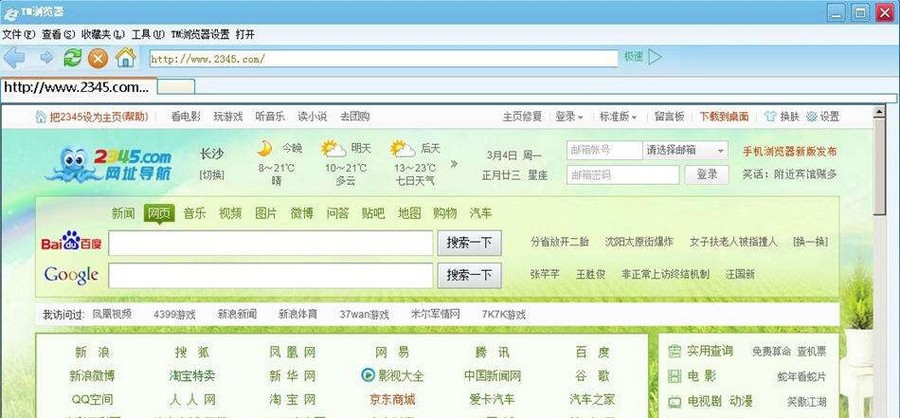Open the 留言板 link
This screenshot has width=900, height=418.
click(669, 117)
